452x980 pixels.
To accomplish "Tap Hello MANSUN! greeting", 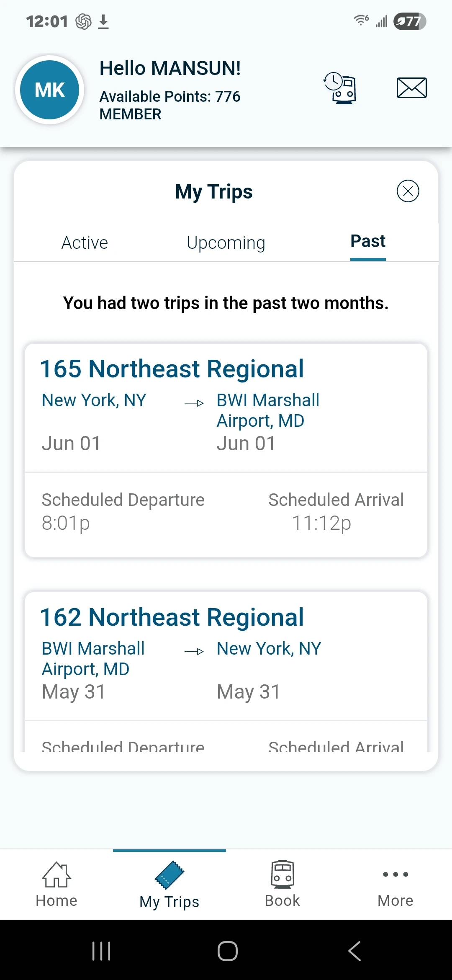I will click(170, 68).
